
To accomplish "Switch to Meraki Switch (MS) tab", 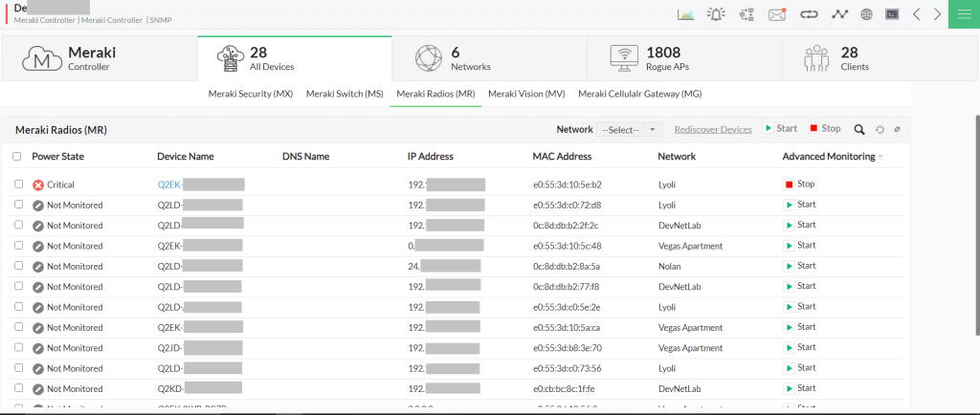I will (x=345, y=94).
